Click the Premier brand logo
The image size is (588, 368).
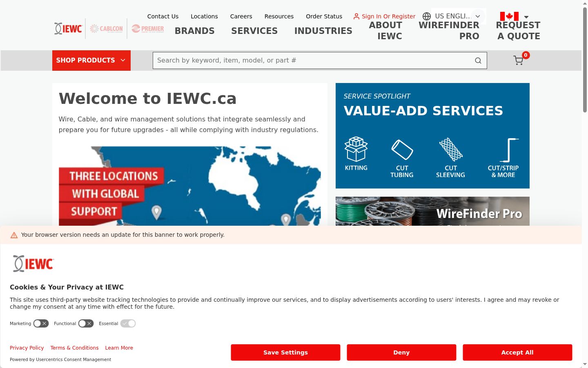click(148, 29)
